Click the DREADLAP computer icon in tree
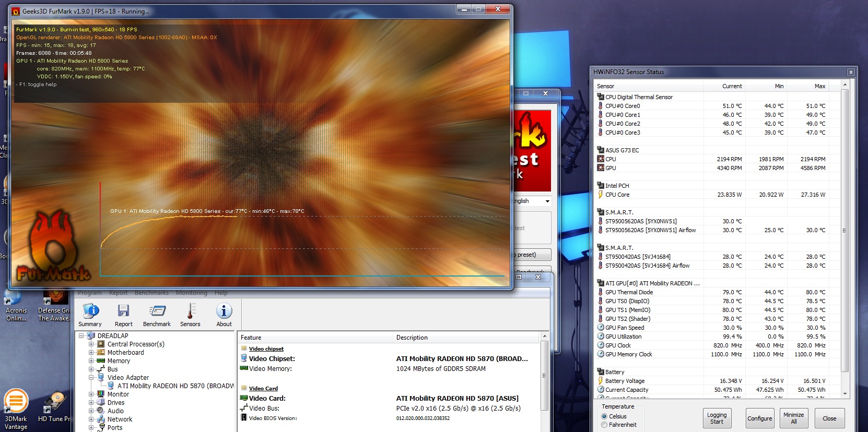 tap(91, 335)
